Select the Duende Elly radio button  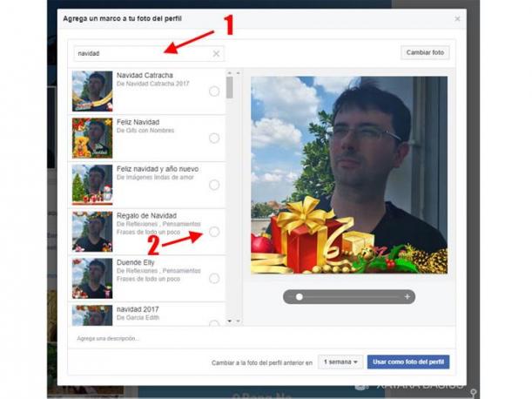coord(214,279)
